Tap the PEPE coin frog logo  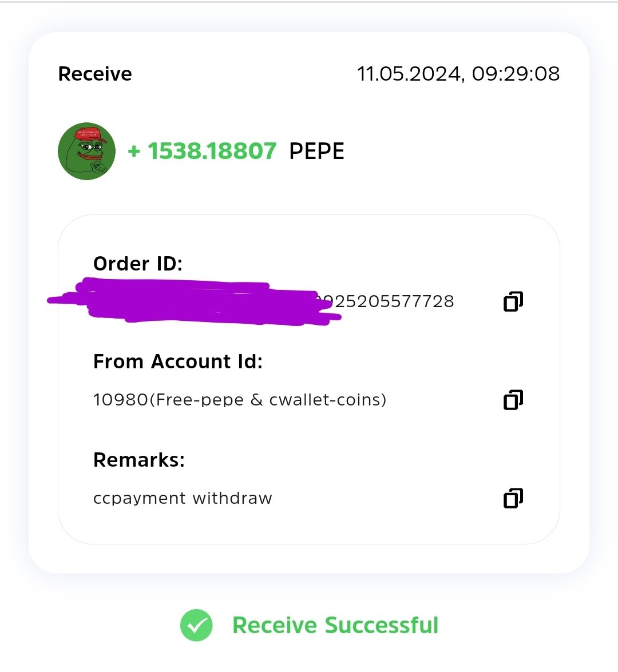point(86,152)
